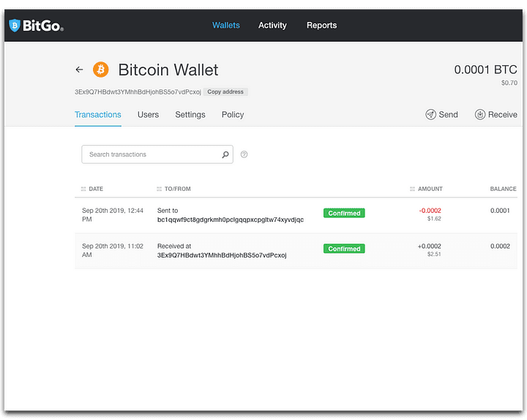Click the Send paper plane icon
The width and height of the screenshot is (527, 420).
430,115
